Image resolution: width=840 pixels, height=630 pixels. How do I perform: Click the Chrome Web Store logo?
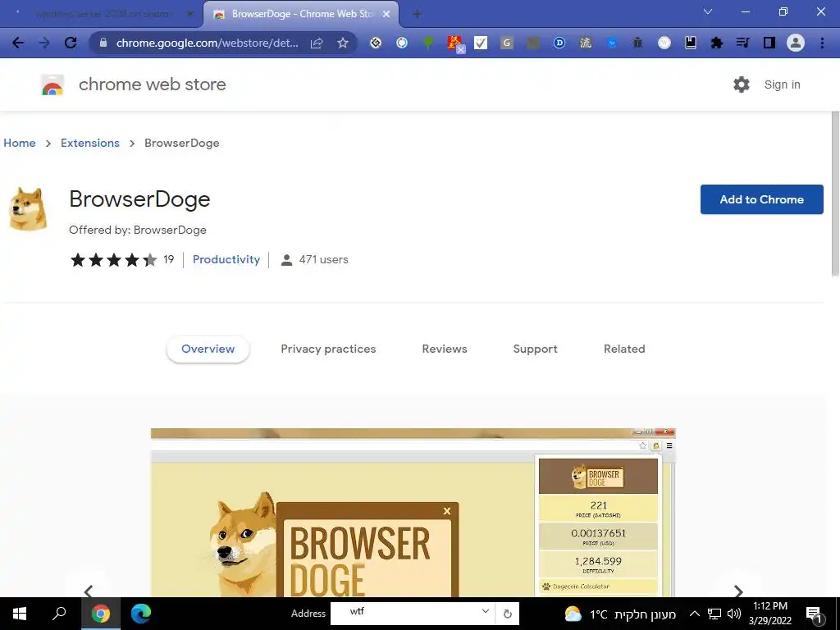coord(52,84)
